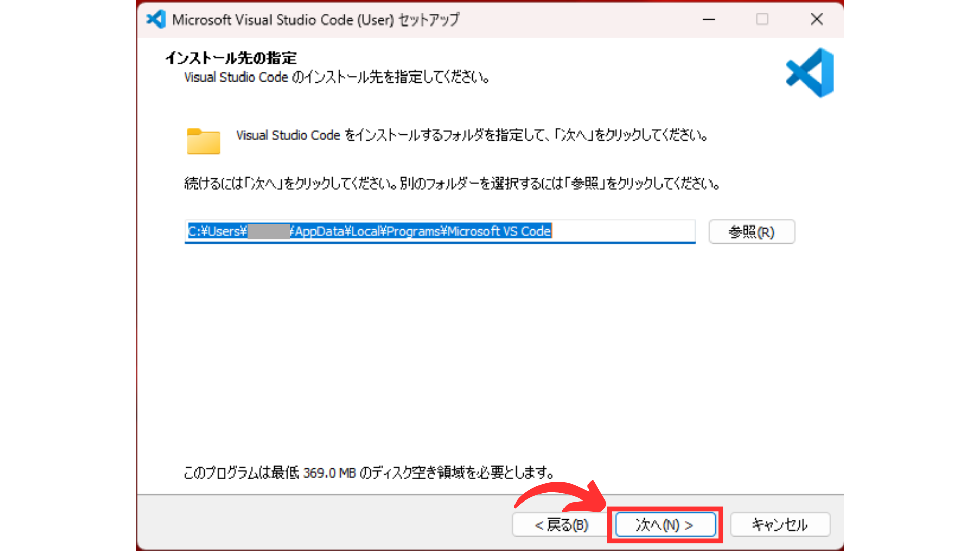Click the grey redacted username block
Image resolution: width=980 pixels, height=551 pixels.
coord(268,232)
